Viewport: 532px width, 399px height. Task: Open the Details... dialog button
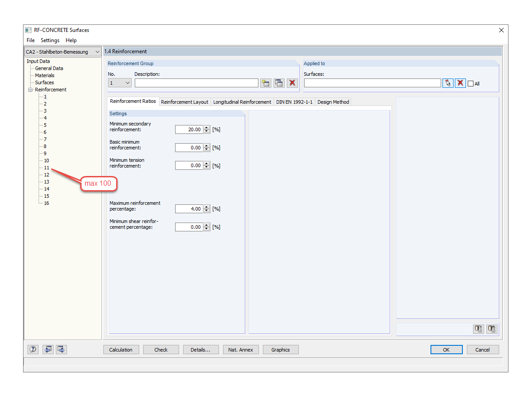[x=201, y=350]
